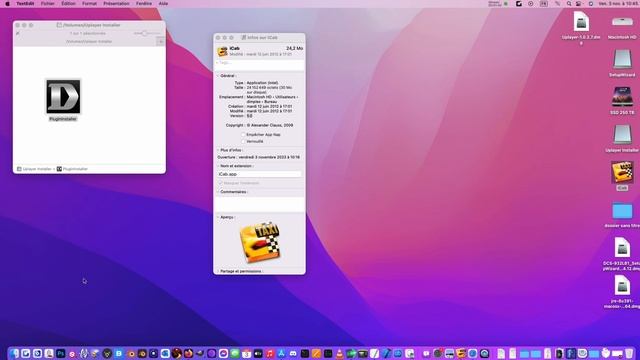The image size is (640, 360).
Task: Click 'PluginInstaller' in the window path bar
Action: (x=72, y=169)
